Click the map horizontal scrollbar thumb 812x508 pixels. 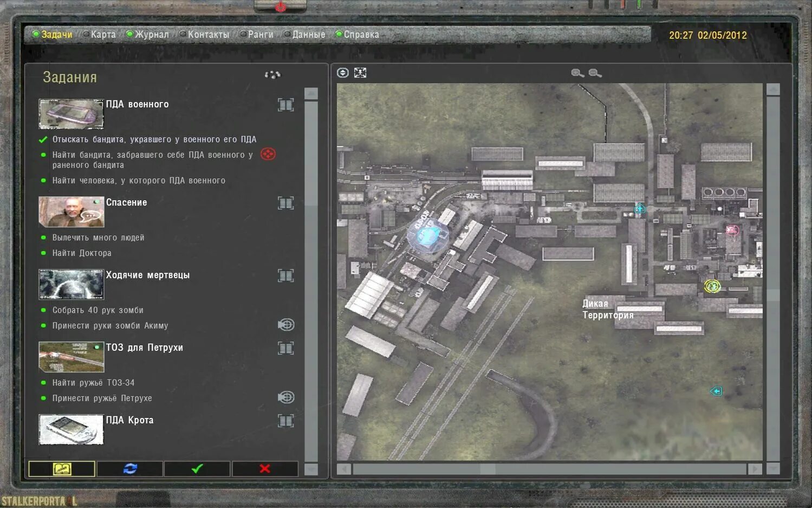pos(488,469)
